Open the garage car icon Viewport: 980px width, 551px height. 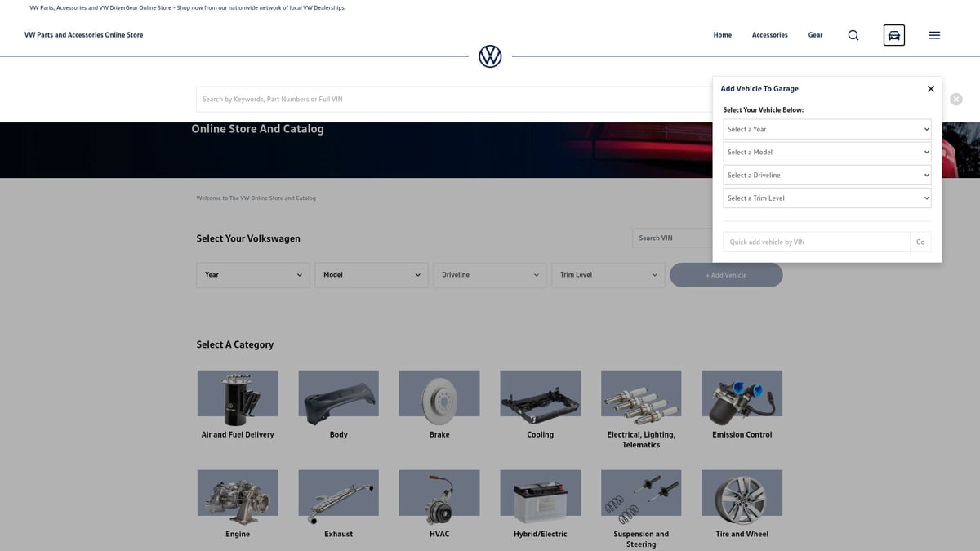click(x=893, y=35)
